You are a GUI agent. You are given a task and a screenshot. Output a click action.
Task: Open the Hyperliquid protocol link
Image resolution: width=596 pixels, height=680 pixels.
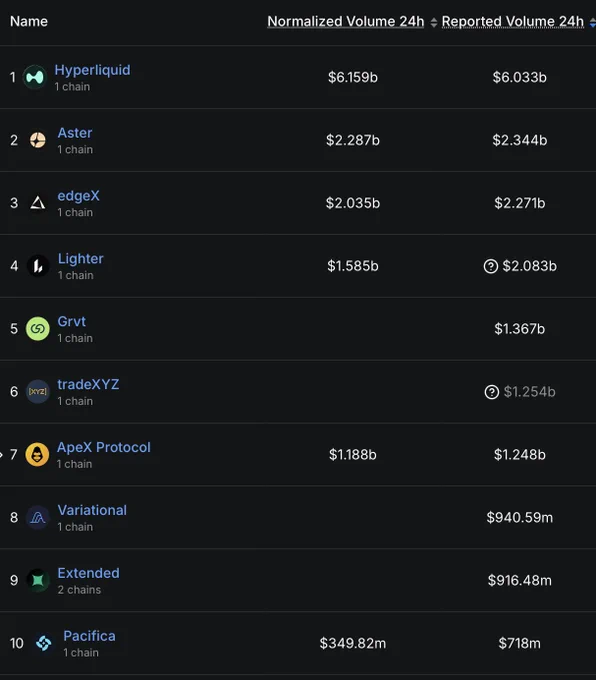point(92,70)
